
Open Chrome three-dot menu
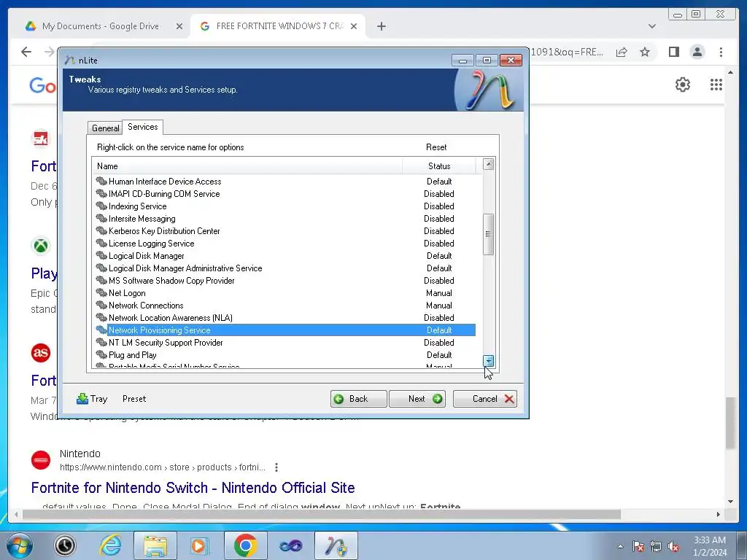coord(721,52)
